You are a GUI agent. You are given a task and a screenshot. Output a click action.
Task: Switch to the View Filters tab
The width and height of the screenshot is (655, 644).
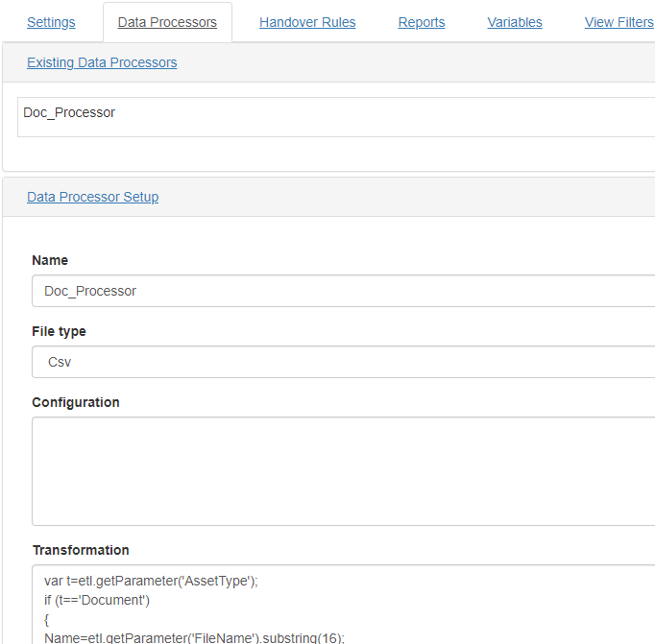coord(619,22)
